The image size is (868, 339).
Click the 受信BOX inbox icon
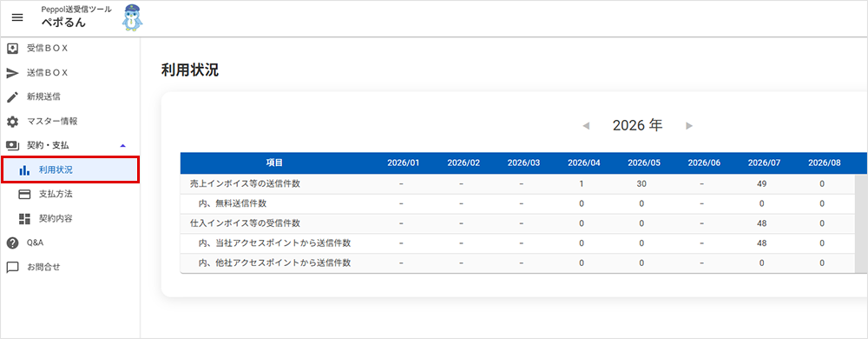pyautogui.click(x=12, y=48)
